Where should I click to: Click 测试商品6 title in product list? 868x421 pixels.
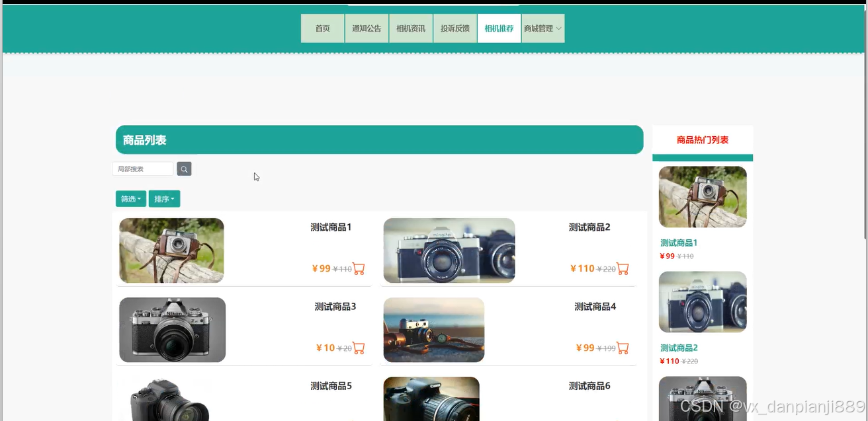tap(589, 386)
